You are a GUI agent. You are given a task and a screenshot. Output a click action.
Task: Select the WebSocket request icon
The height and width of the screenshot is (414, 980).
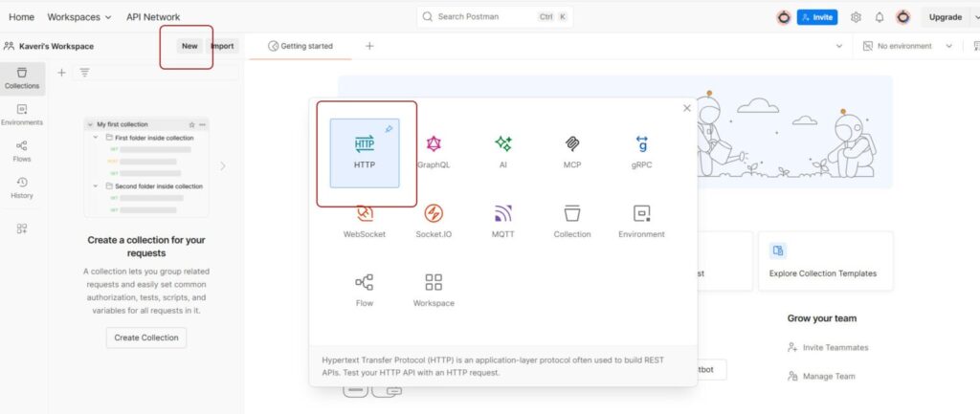[x=365, y=213]
